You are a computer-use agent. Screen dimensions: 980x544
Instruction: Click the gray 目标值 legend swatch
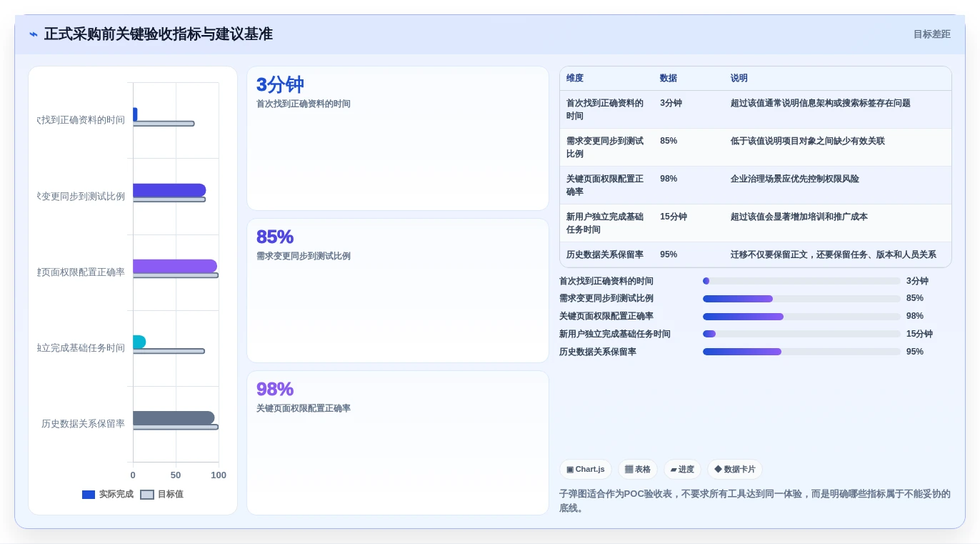[147, 495]
